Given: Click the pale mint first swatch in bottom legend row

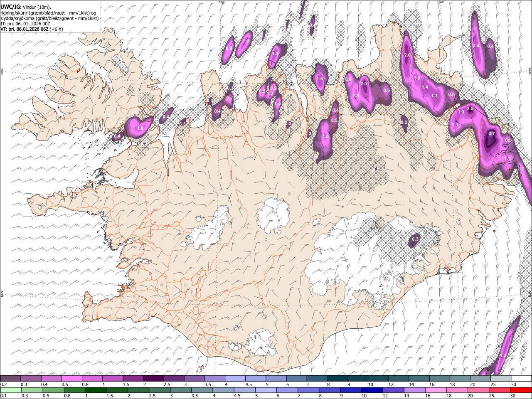Looking at the screenshot, I should 11,390.
